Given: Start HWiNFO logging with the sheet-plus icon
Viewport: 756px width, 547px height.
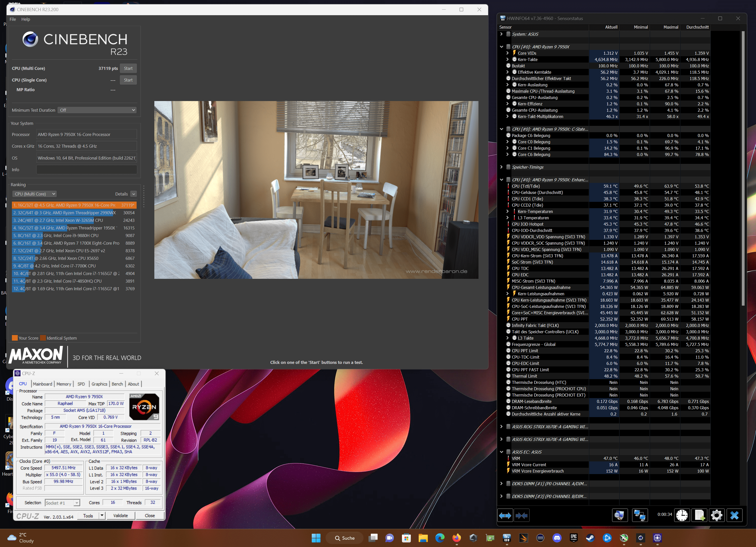Looking at the screenshot, I should [x=699, y=515].
